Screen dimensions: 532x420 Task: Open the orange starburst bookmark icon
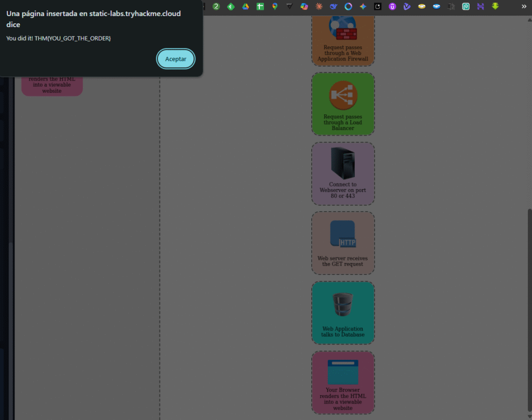319,7
